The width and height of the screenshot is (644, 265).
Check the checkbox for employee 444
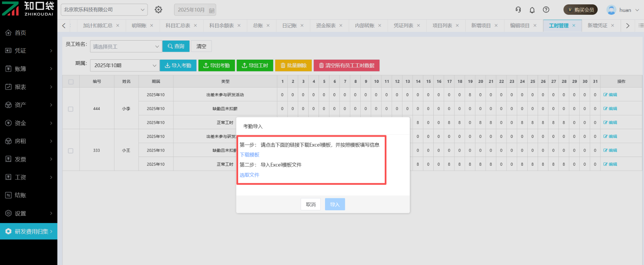[71, 109]
